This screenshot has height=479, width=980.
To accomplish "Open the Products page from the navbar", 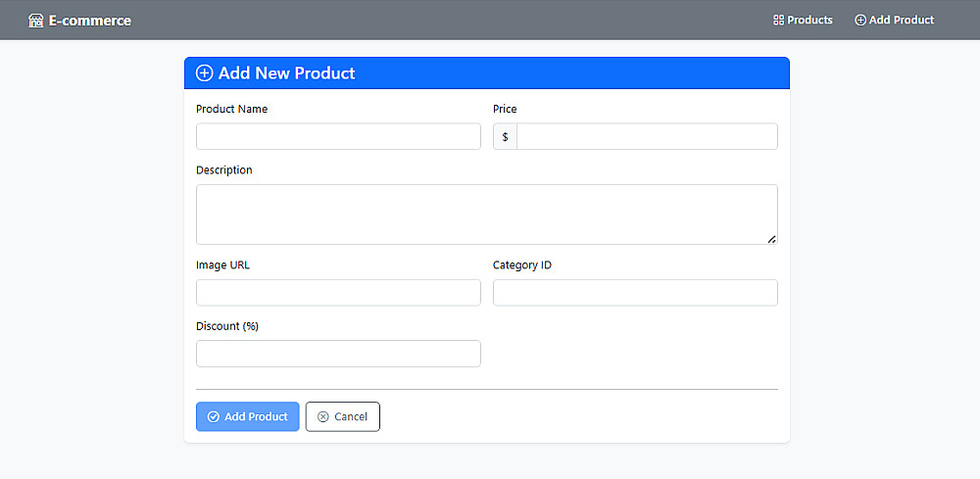I will click(x=809, y=20).
